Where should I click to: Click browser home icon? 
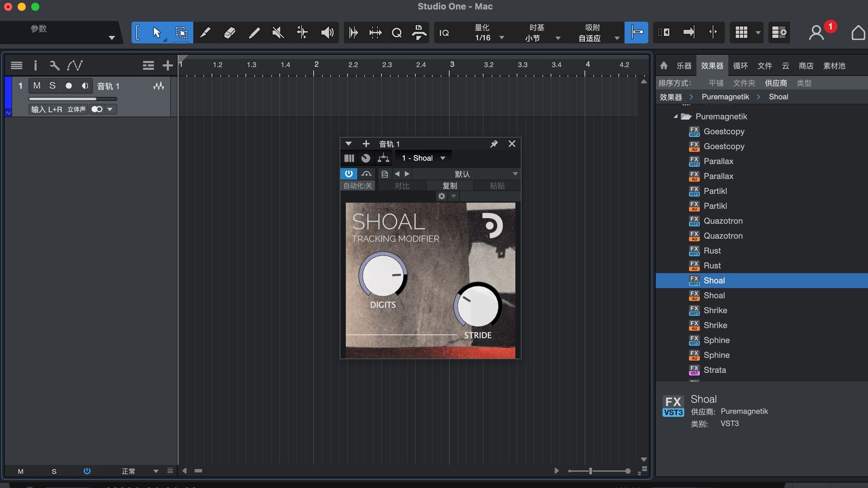(x=664, y=66)
